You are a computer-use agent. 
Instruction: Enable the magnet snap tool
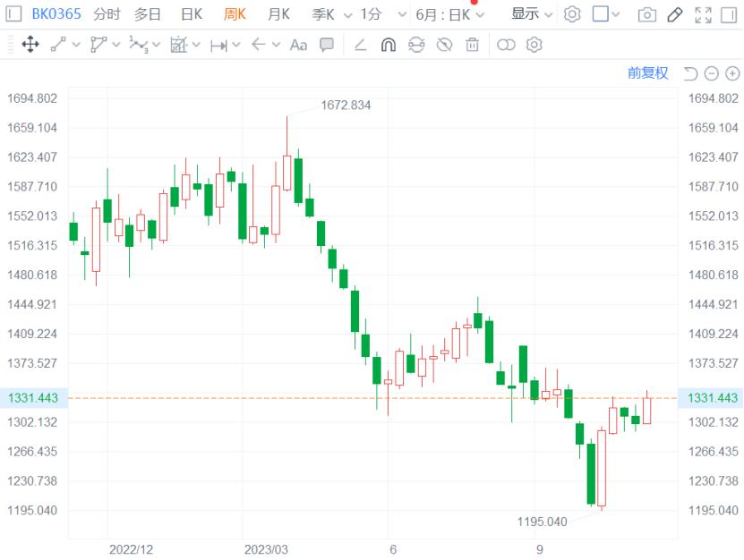[389, 45]
